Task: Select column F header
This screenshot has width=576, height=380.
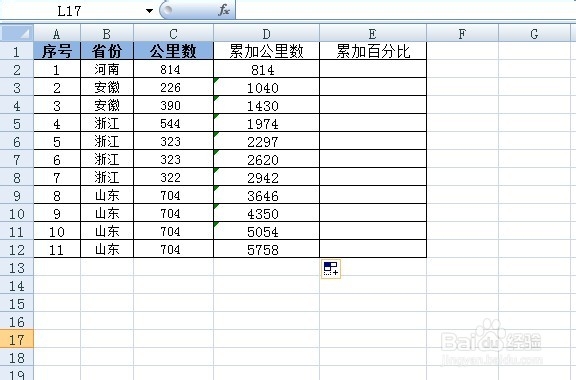Action: tap(462, 33)
